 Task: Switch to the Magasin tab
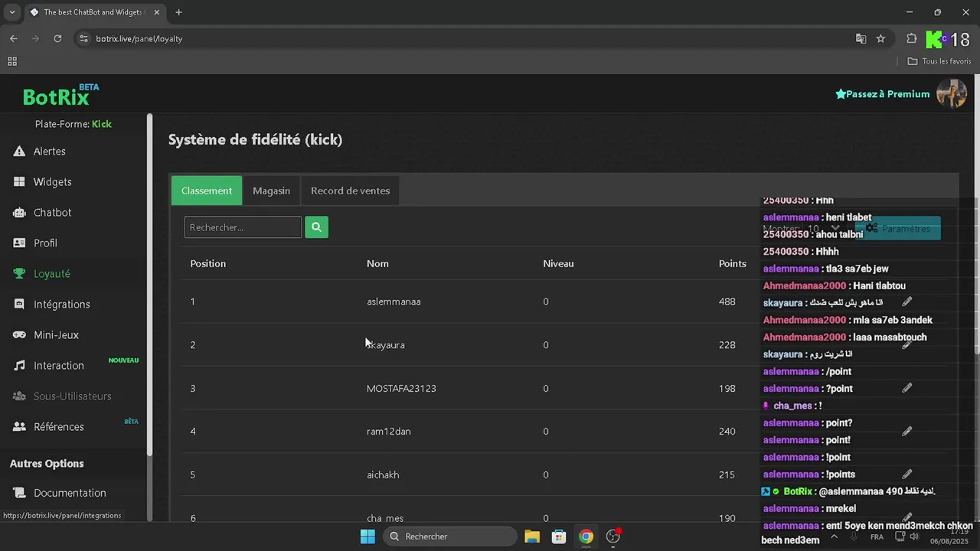(x=271, y=191)
